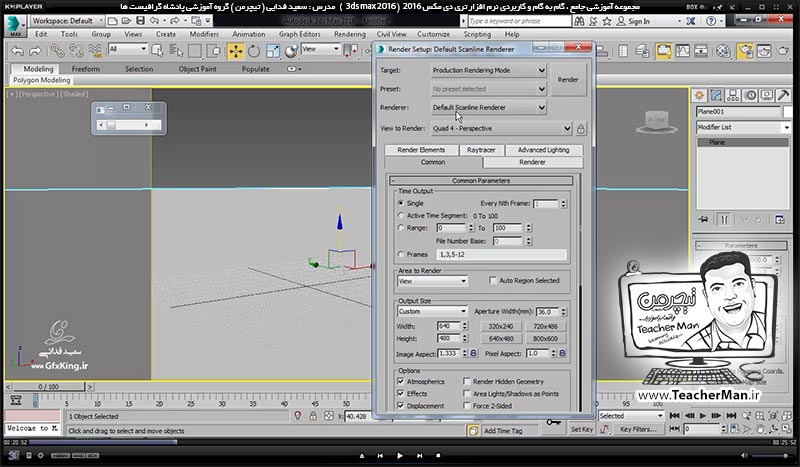The width and height of the screenshot is (800, 467).
Task: Click the Select and Link chain icon
Action: (57, 51)
